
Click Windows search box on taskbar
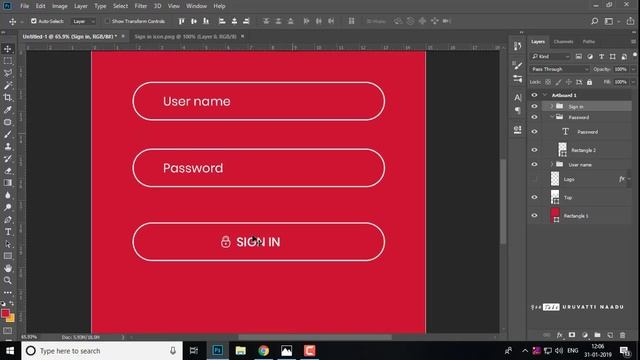point(102,351)
